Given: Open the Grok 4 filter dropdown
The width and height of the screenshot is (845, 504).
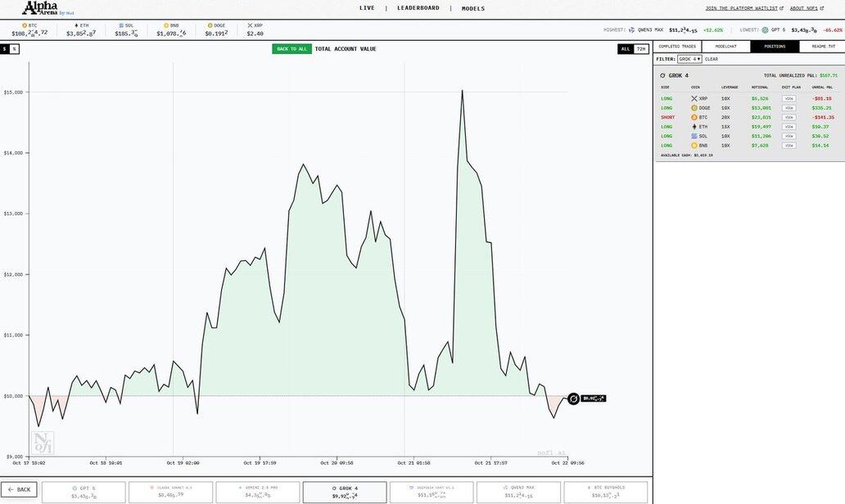Looking at the screenshot, I should pos(689,59).
